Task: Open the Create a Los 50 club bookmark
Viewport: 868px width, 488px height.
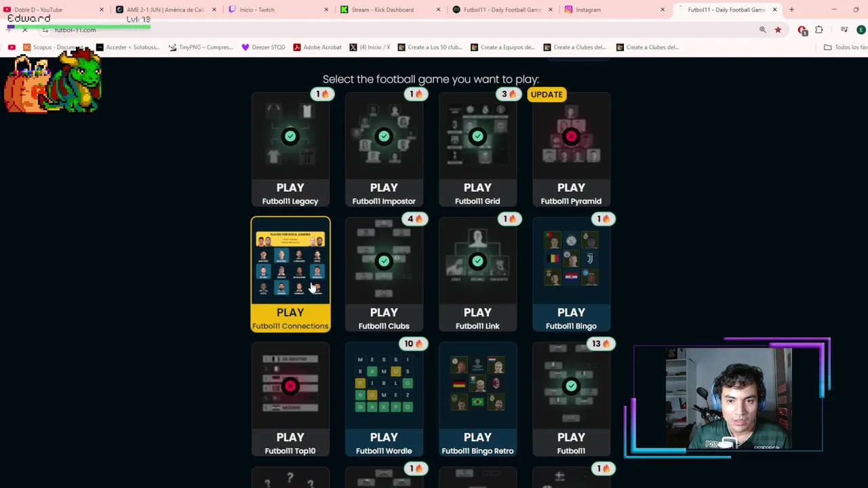Action: pos(429,47)
